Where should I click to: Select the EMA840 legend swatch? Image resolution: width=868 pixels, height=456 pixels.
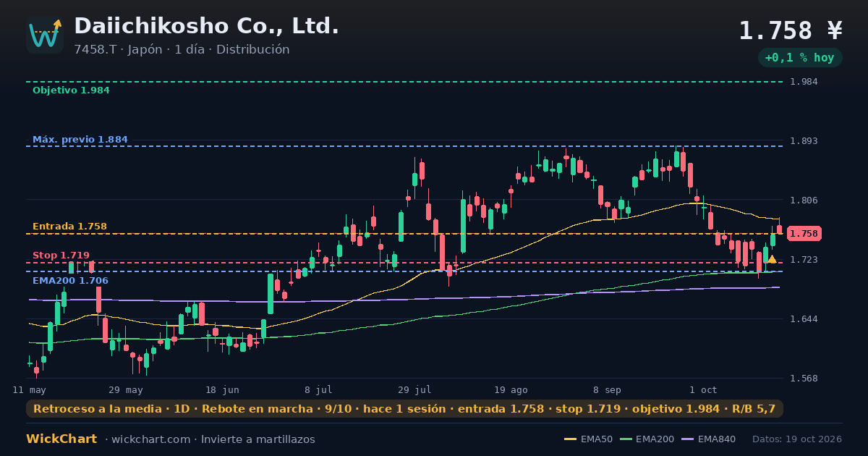[x=687, y=439]
